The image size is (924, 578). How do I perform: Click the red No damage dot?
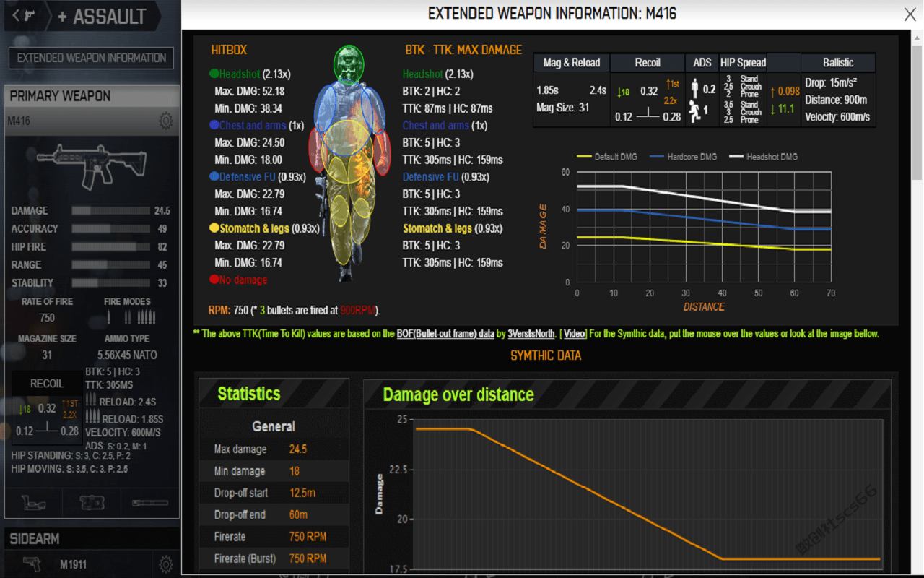(214, 280)
